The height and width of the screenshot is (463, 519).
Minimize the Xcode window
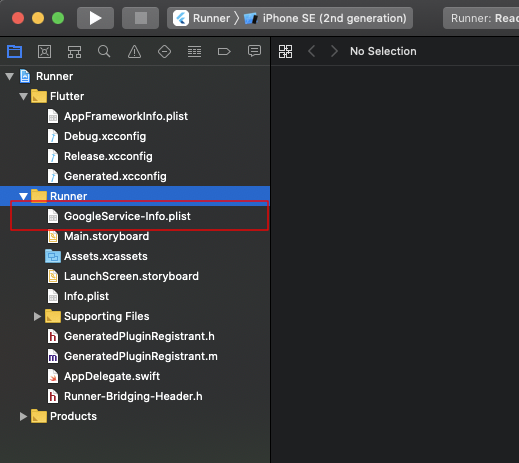[x=38, y=18]
